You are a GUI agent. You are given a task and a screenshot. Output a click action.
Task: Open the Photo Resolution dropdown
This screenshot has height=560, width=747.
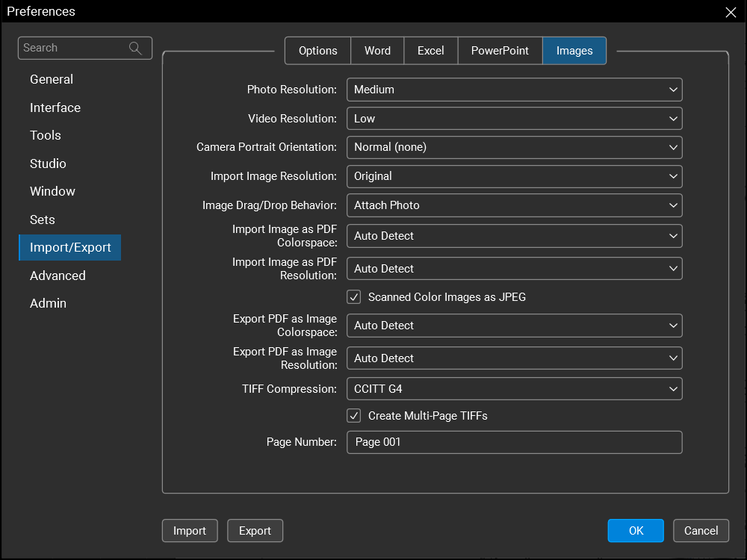coord(514,90)
